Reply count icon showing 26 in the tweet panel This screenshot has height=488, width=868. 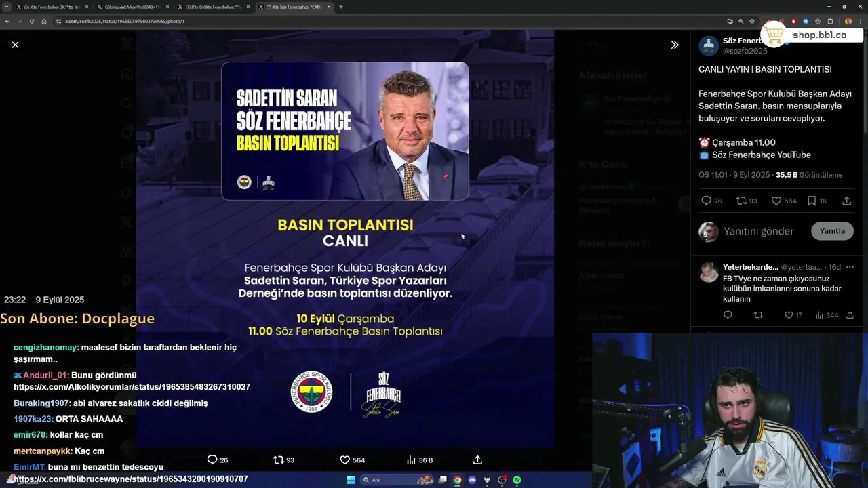click(706, 201)
